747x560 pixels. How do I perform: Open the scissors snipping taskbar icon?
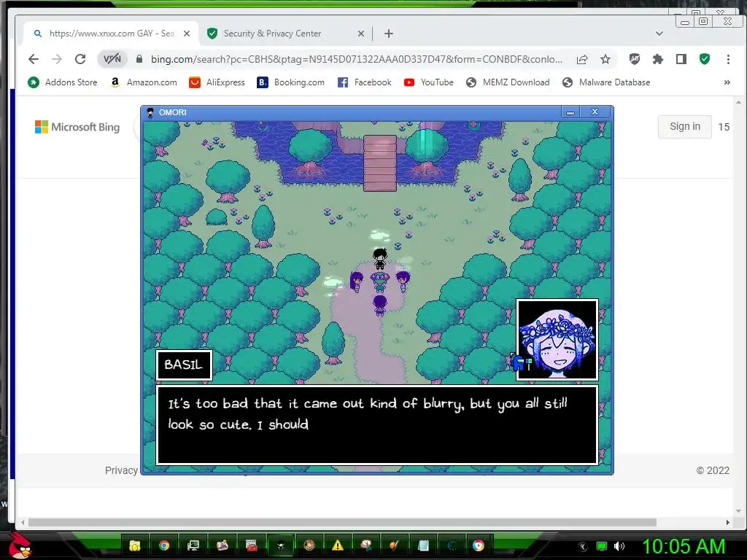(366, 545)
